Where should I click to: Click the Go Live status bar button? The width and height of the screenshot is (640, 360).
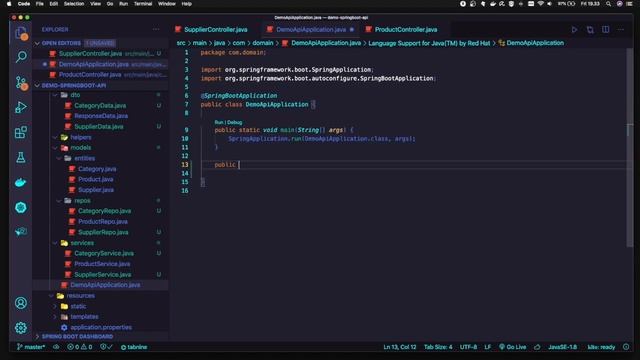pos(513,347)
